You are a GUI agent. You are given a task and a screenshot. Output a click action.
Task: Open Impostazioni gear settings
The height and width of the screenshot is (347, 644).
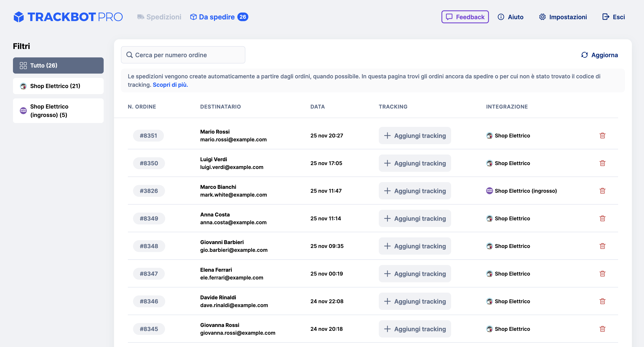tap(542, 17)
